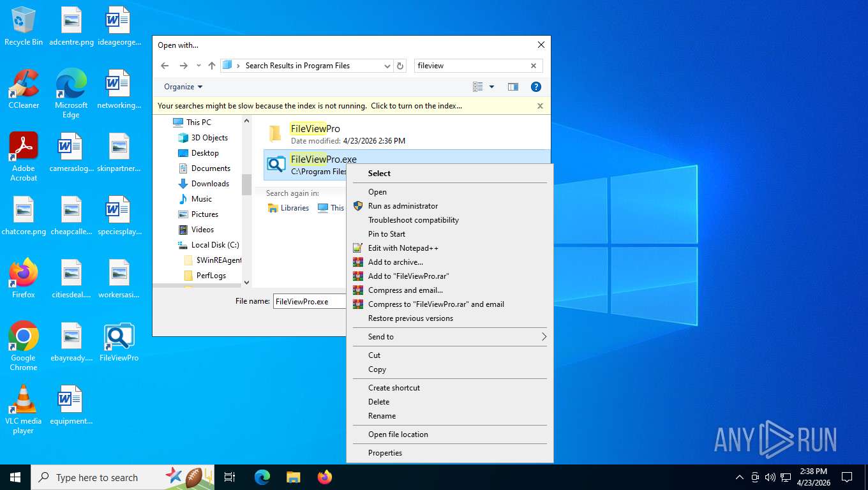The image size is (868, 490).
Task: Choose Add to "FileViewPro.rar"
Action: point(450,276)
